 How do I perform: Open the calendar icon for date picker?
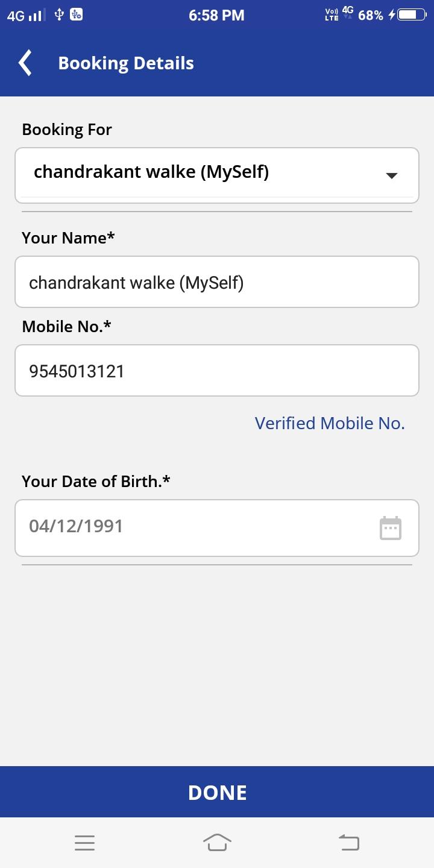391,528
